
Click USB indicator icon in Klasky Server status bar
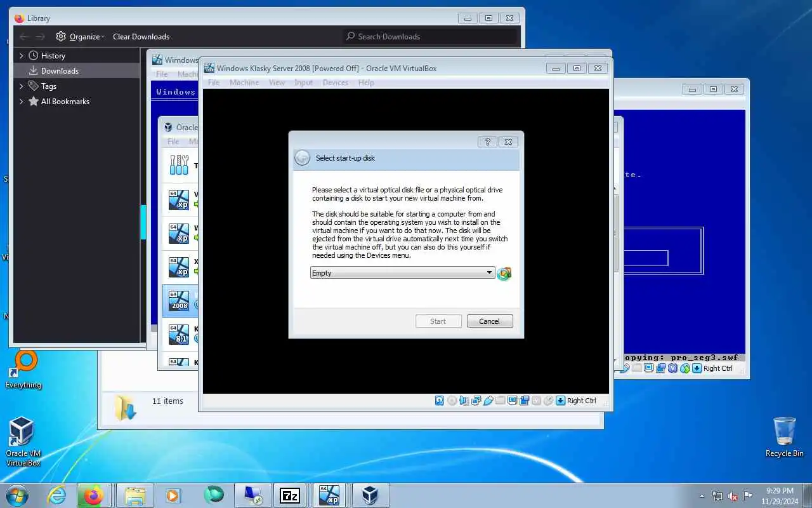pyautogui.click(x=488, y=401)
